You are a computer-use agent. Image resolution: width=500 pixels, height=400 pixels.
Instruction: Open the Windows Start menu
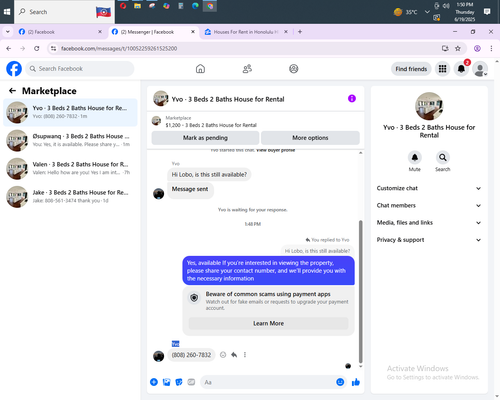7,12
